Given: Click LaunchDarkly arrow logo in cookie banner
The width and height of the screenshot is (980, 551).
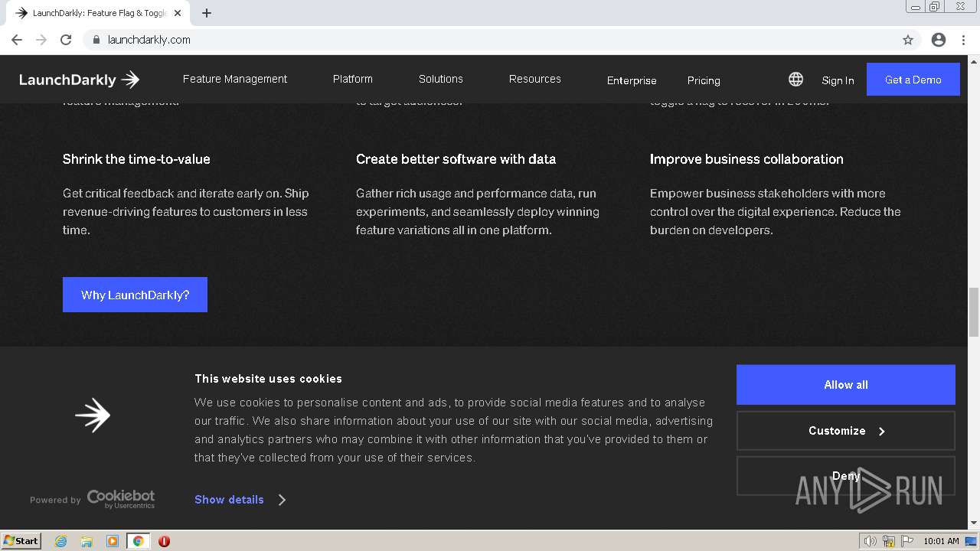Looking at the screenshot, I should click(x=93, y=416).
